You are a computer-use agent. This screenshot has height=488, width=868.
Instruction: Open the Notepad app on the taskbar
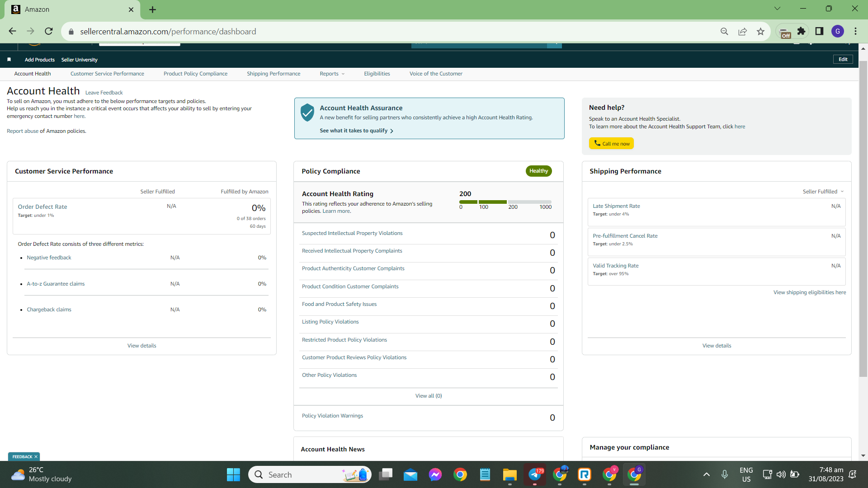coord(485,475)
